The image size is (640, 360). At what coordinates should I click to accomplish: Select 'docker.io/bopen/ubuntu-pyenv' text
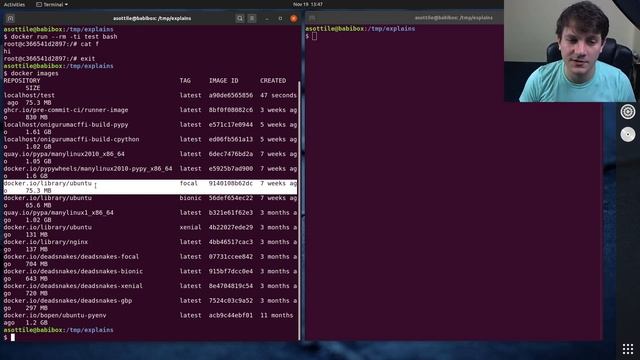tap(55, 316)
